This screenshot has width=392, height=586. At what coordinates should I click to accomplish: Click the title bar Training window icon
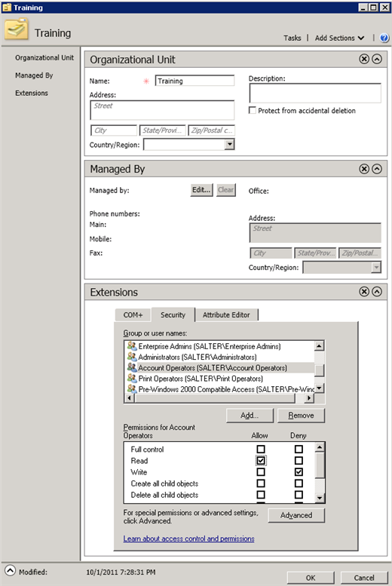[x=7, y=8]
